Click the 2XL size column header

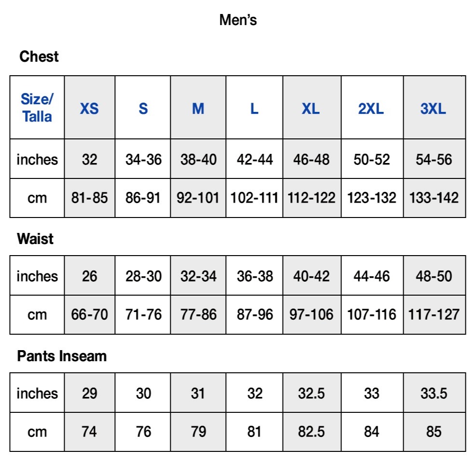click(371, 109)
